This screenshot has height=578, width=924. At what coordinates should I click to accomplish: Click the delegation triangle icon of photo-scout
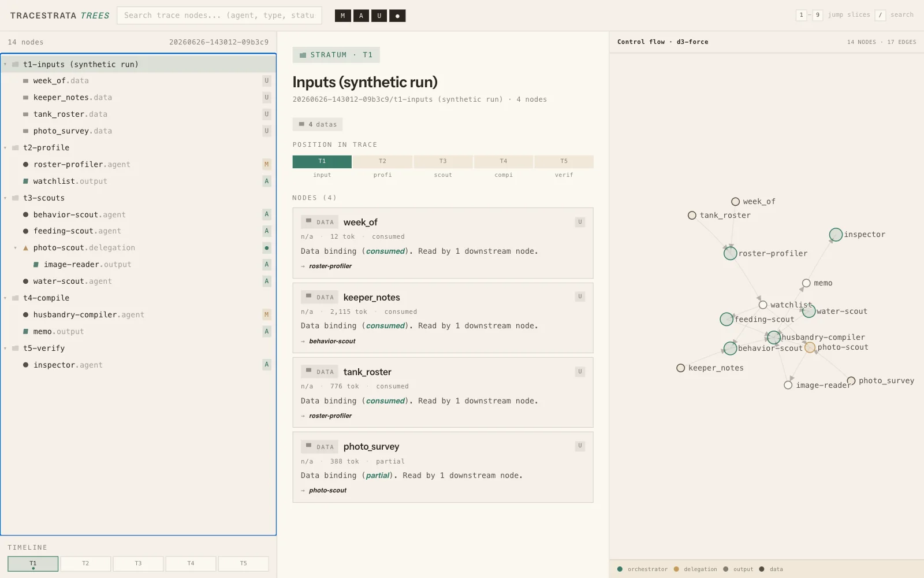25,247
